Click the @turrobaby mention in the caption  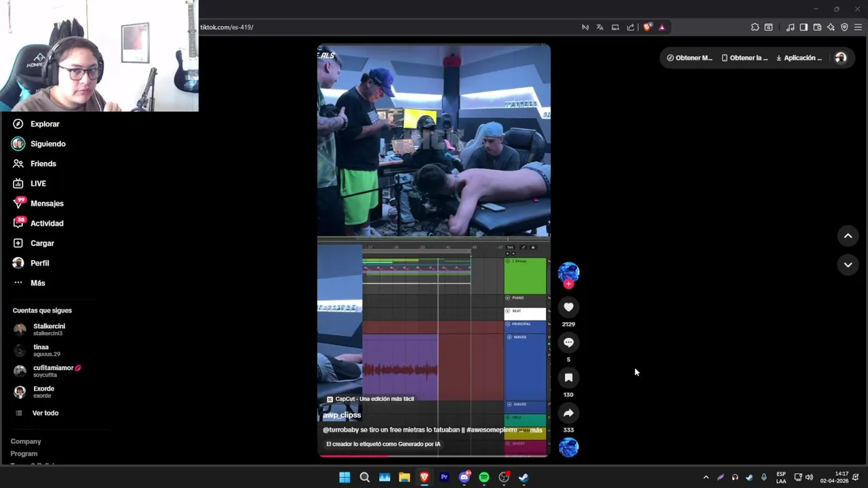(340, 430)
